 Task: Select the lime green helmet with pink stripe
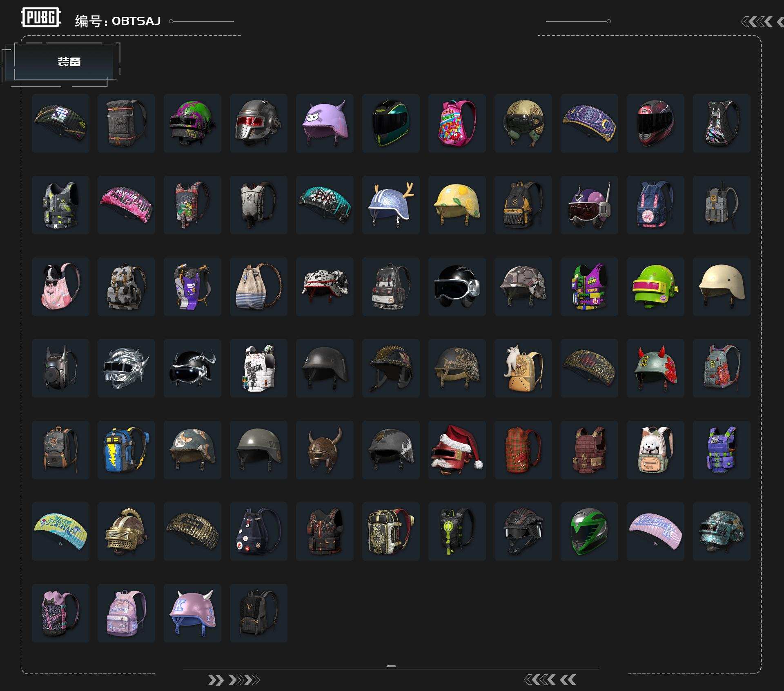point(655,287)
